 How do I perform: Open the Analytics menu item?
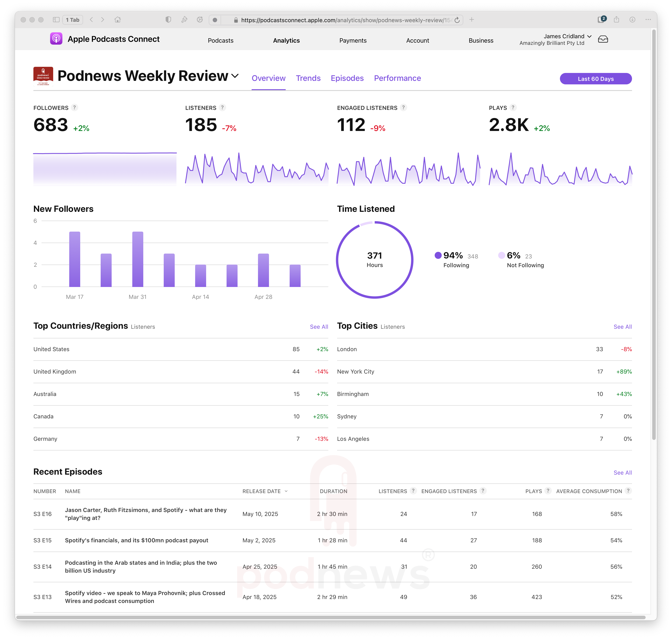pos(286,40)
